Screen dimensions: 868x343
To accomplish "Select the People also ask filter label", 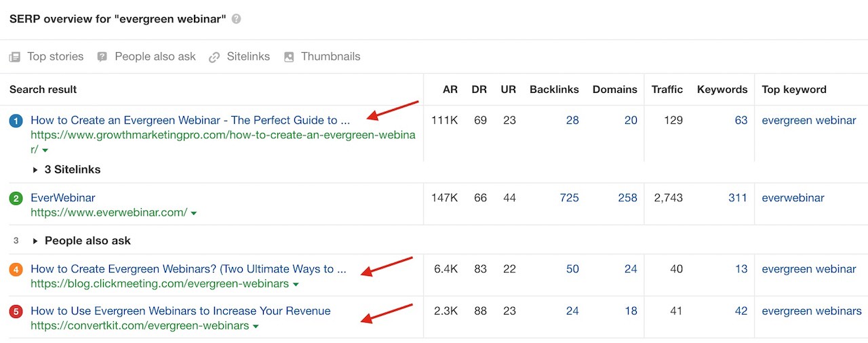I will click(155, 57).
